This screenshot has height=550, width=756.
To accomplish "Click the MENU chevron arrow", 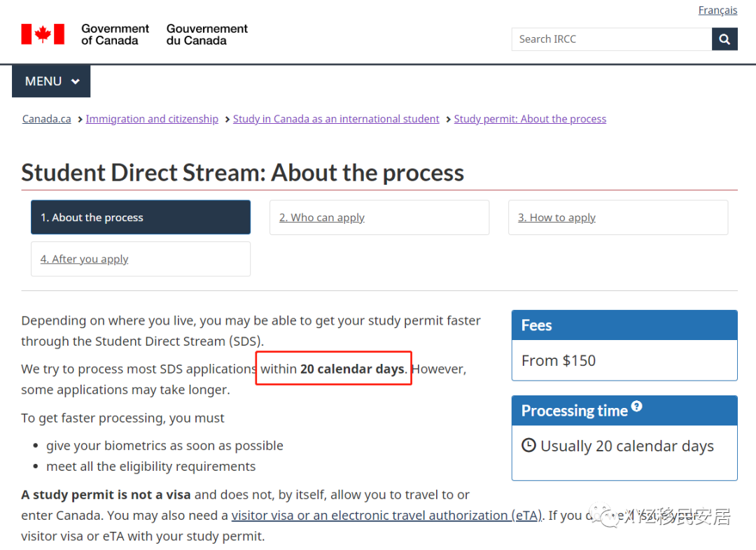I will 75,81.
